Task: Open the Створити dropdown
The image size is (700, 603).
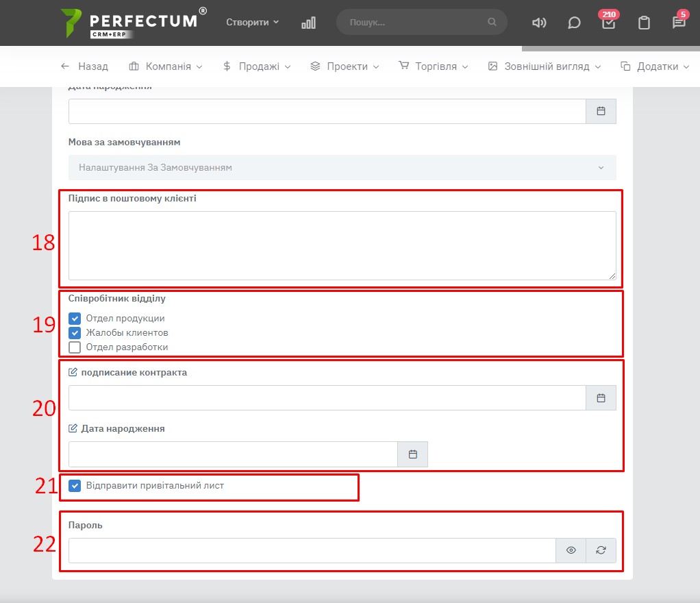Action: 252,22
